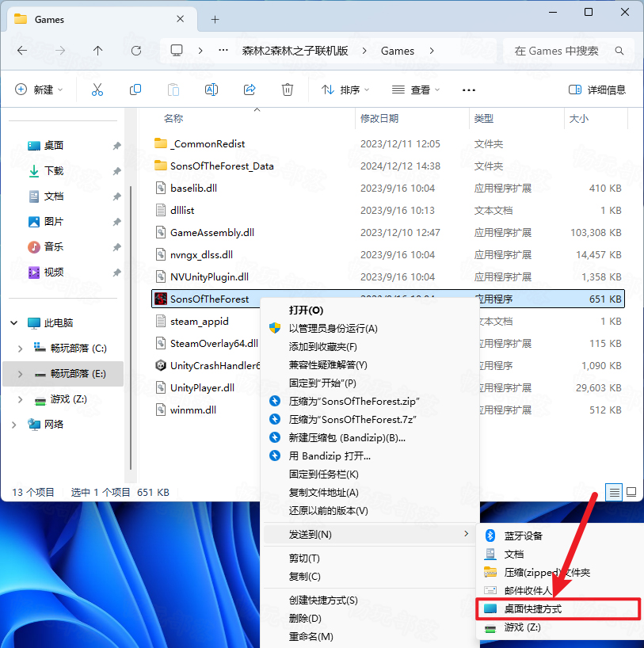Screen dimensions: 644x648
Task: Expand the 畅玩部落 (E:) drive
Action: tap(20, 374)
